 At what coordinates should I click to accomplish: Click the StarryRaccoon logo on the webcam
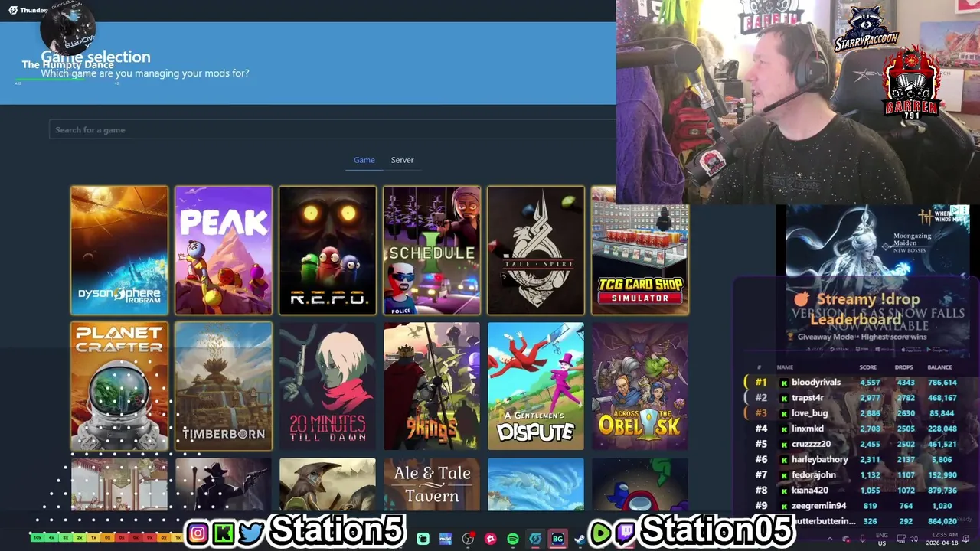click(866, 28)
